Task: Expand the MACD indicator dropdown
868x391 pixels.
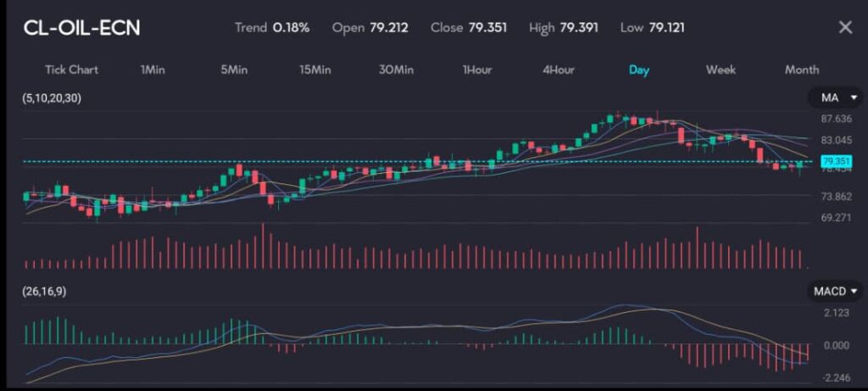Action: [834, 291]
